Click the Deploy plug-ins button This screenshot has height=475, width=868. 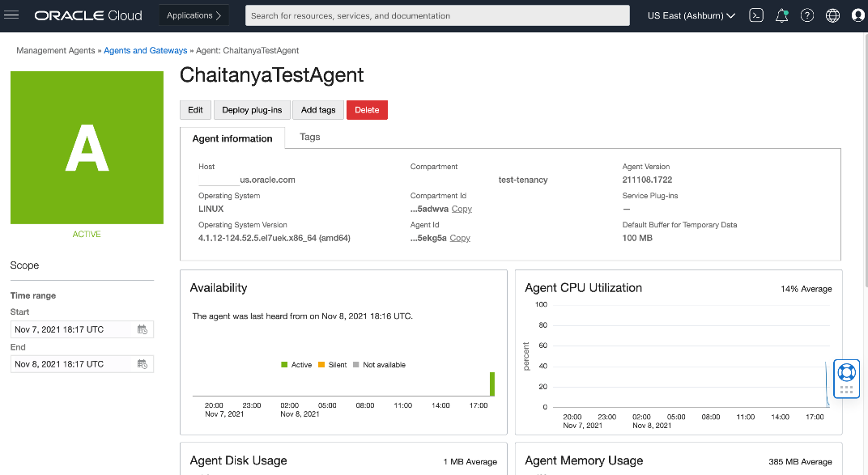click(252, 110)
